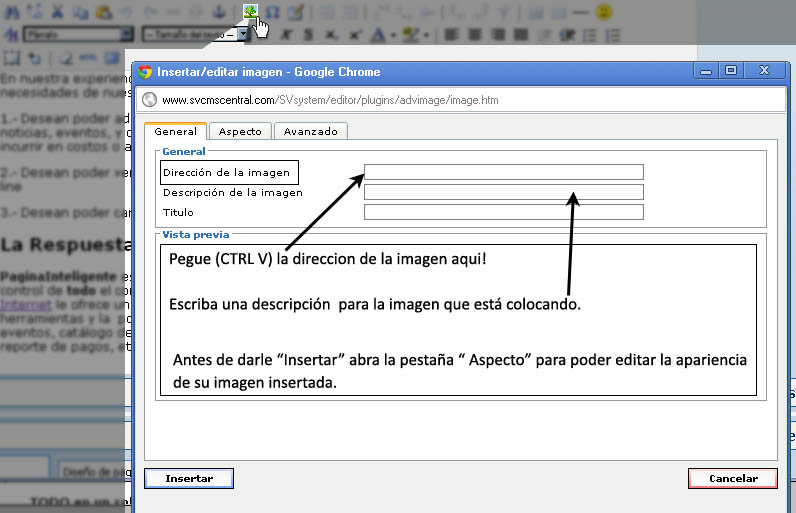Screen dimensions: 796x513
Task: Click the bulleted list icon
Action: click(x=589, y=34)
